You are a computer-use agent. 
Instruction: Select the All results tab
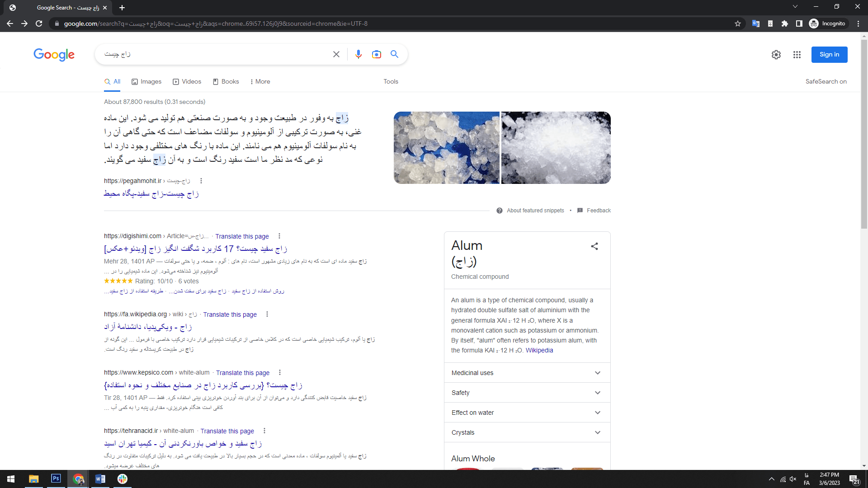112,82
